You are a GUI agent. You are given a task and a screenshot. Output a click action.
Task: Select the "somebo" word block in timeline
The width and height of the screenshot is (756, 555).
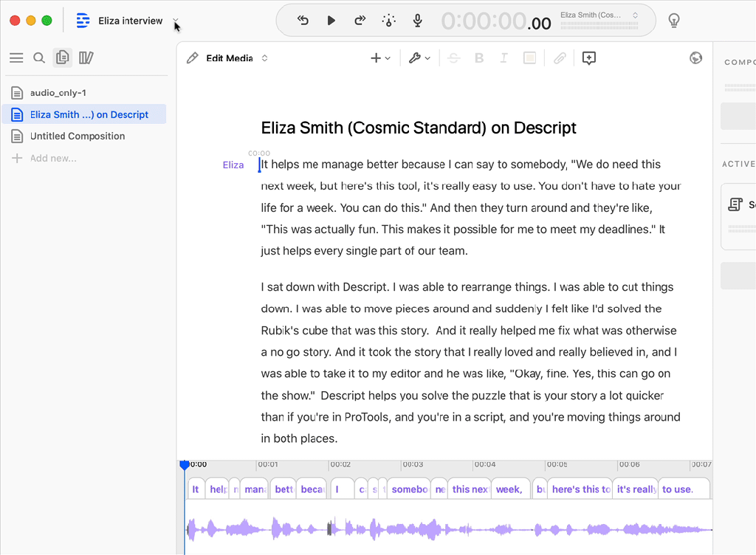point(409,489)
